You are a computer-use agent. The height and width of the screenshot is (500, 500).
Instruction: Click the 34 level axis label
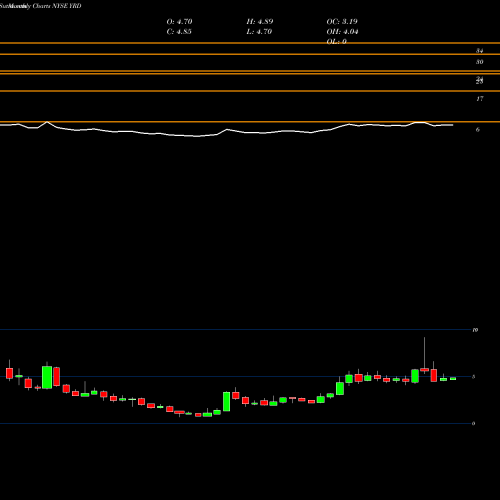click(479, 51)
